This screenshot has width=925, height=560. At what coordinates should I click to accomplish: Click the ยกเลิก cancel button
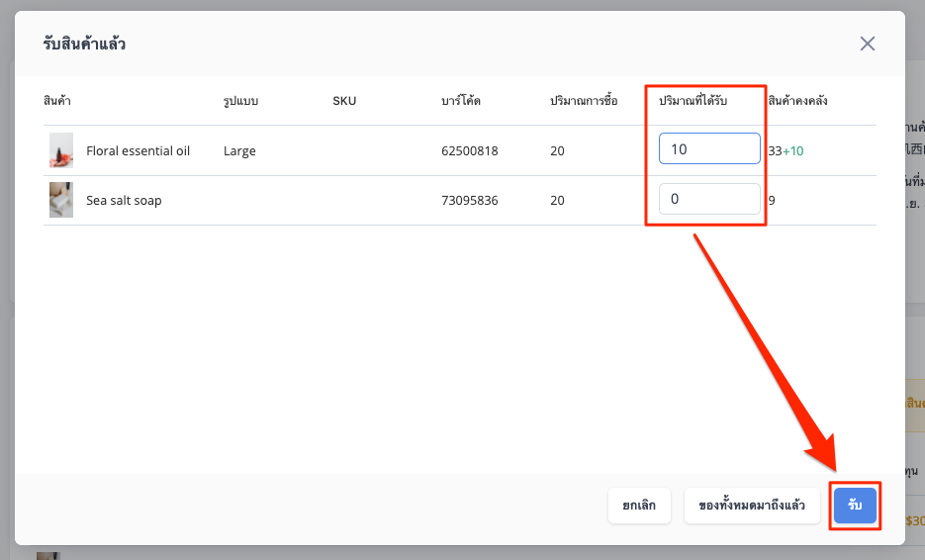[639, 506]
